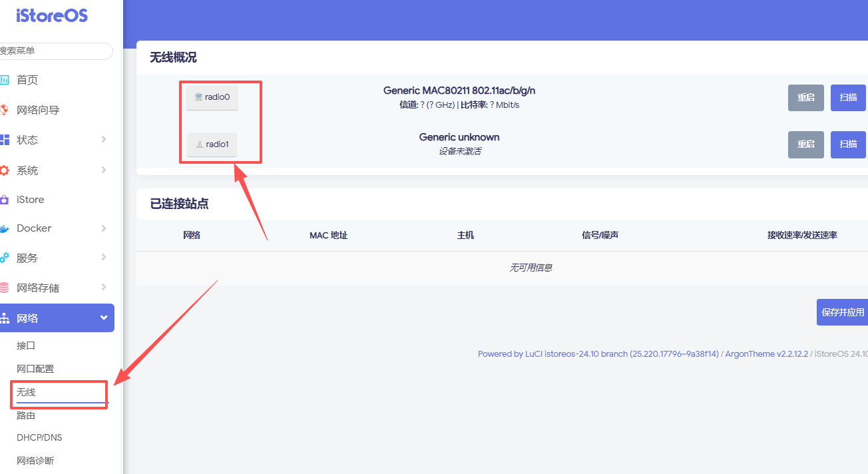Click the 网络 column header
Image resolution: width=868 pixels, height=474 pixels.
(192, 235)
